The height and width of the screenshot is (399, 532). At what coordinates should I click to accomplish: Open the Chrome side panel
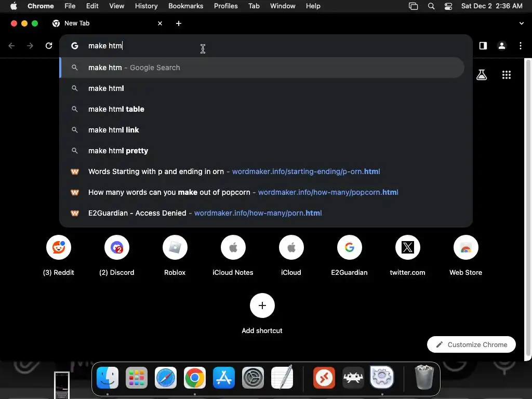click(483, 46)
